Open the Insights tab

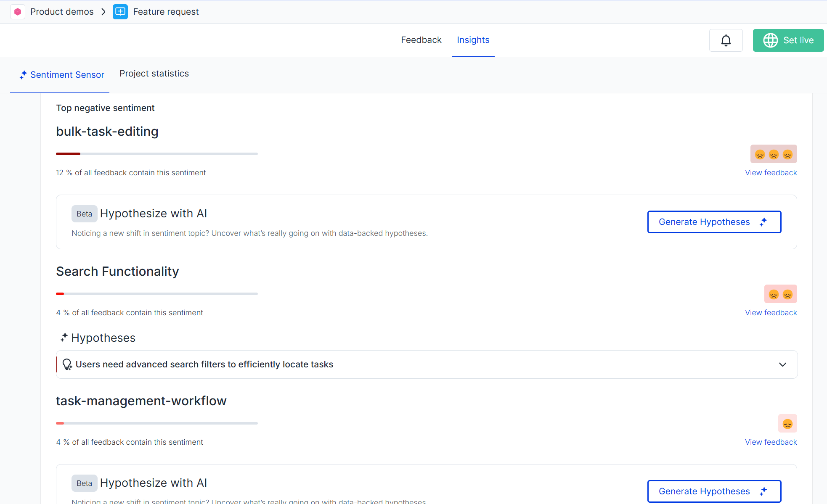473,40
